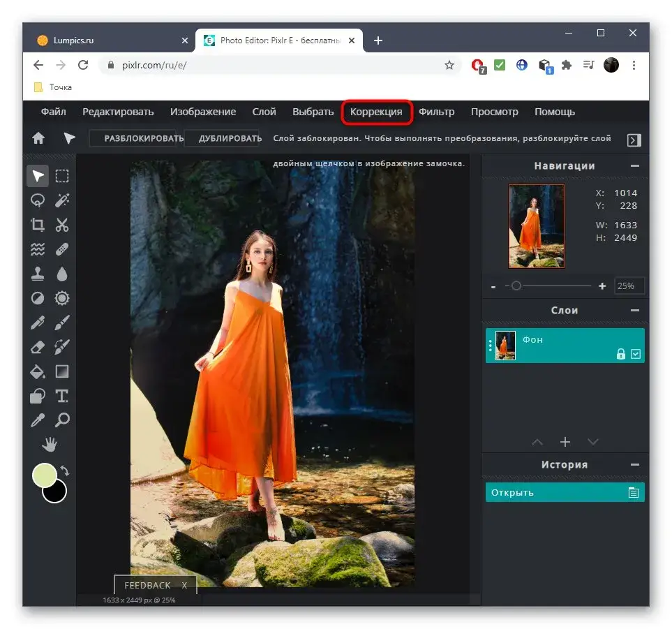Open the Коррекция menu

(x=376, y=112)
